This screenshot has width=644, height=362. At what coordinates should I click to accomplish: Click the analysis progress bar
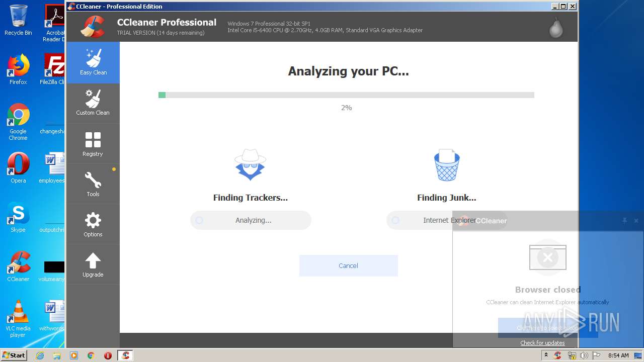346,95
